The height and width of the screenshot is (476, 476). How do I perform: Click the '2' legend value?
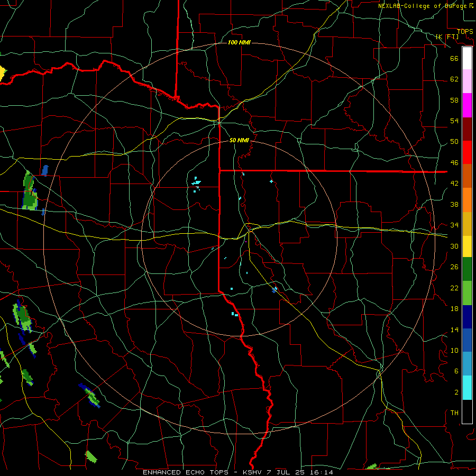click(456, 392)
